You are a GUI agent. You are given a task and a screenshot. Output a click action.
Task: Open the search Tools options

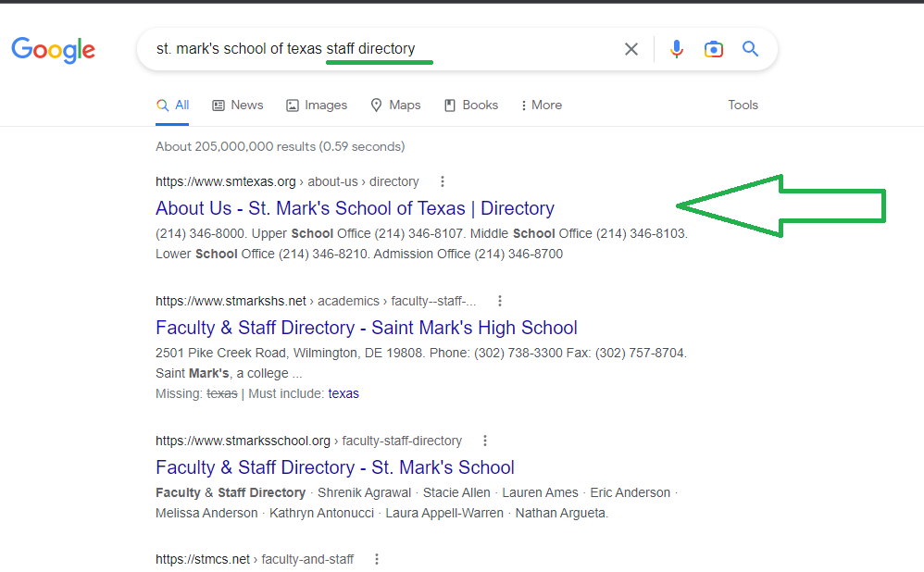(743, 106)
